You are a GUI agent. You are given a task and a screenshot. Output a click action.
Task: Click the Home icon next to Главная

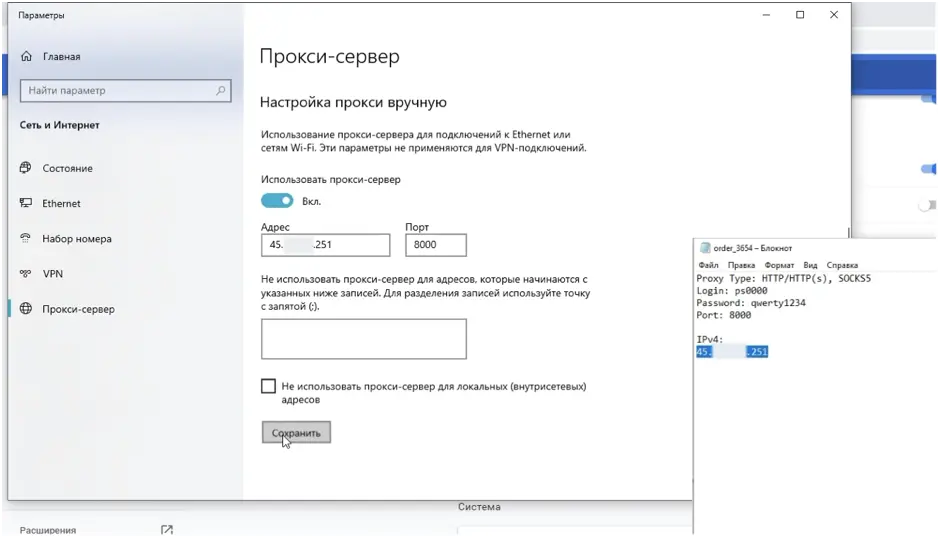pos(26,56)
